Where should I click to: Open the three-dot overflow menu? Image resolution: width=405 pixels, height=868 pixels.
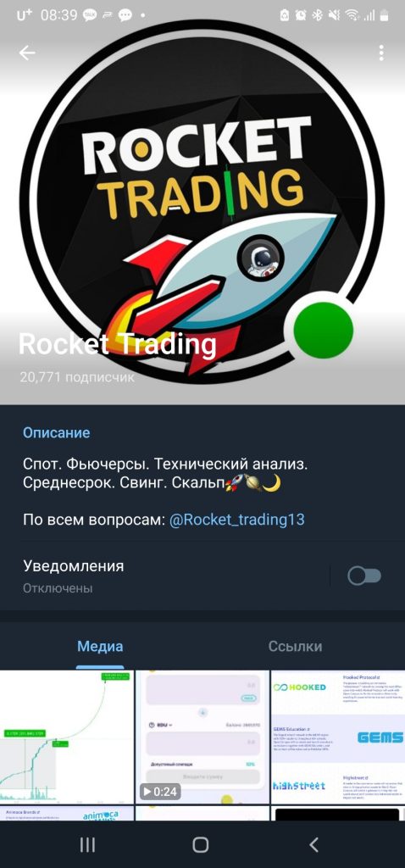click(381, 53)
